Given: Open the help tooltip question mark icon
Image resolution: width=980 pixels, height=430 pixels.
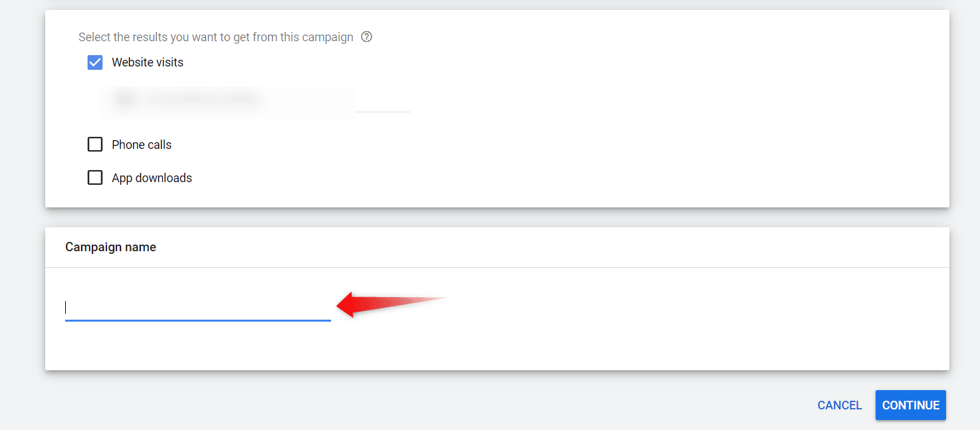Looking at the screenshot, I should pyautogui.click(x=366, y=37).
